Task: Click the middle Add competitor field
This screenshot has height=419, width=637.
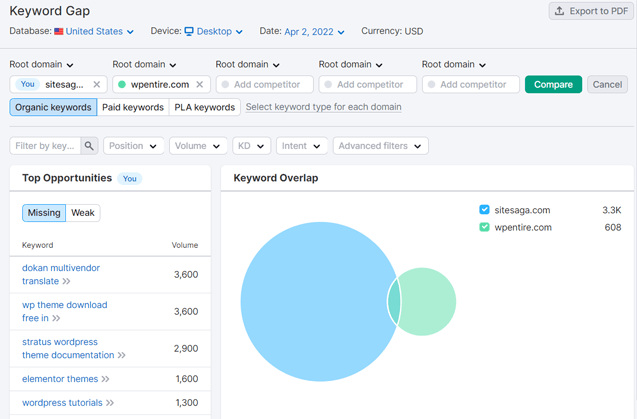Action: click(368, 85)
